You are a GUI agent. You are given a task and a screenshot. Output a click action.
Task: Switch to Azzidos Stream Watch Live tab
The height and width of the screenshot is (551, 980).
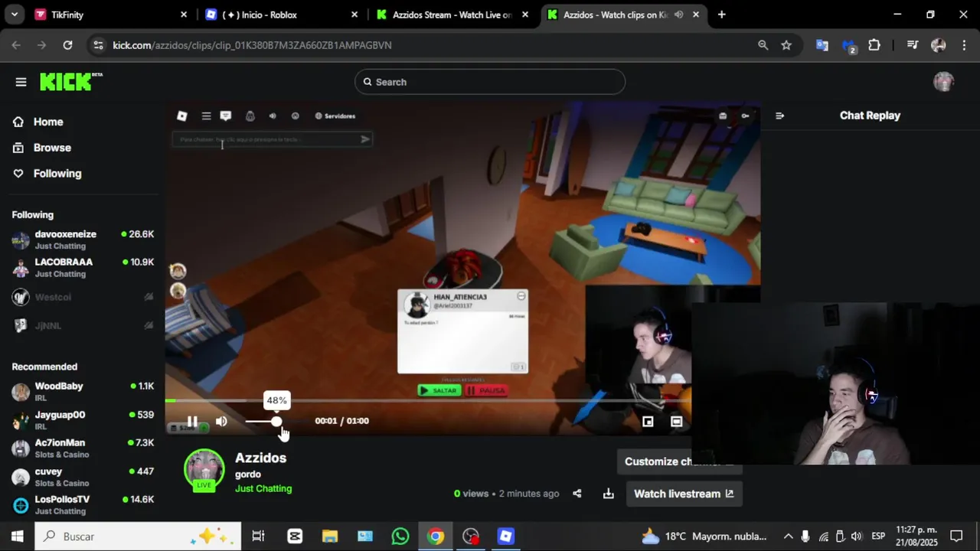point(452,15)
